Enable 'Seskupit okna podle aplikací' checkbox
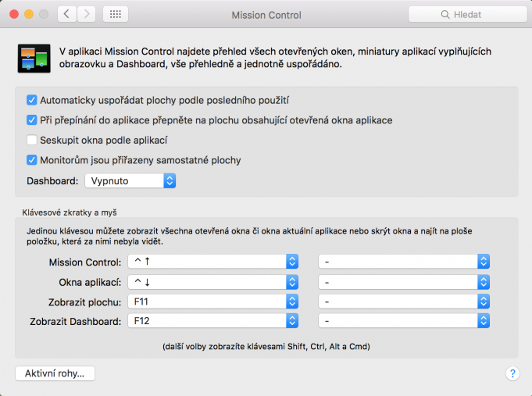532x396 pixels. point(32,140)
